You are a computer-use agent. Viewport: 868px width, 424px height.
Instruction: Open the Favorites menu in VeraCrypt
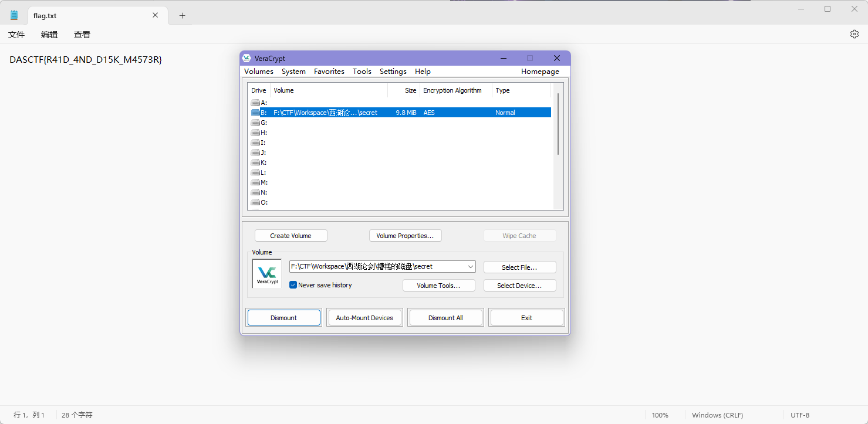[x=329, y=72]
